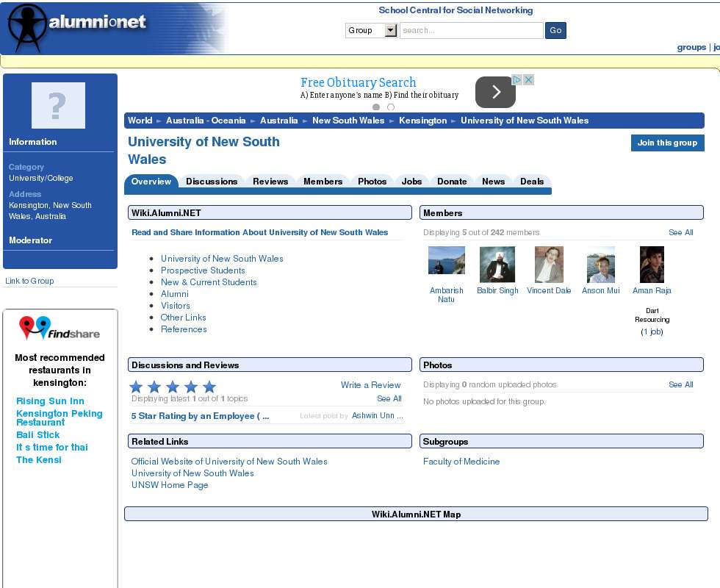Open the 5 Star Rating by an Employee topic

coord(200,416)
